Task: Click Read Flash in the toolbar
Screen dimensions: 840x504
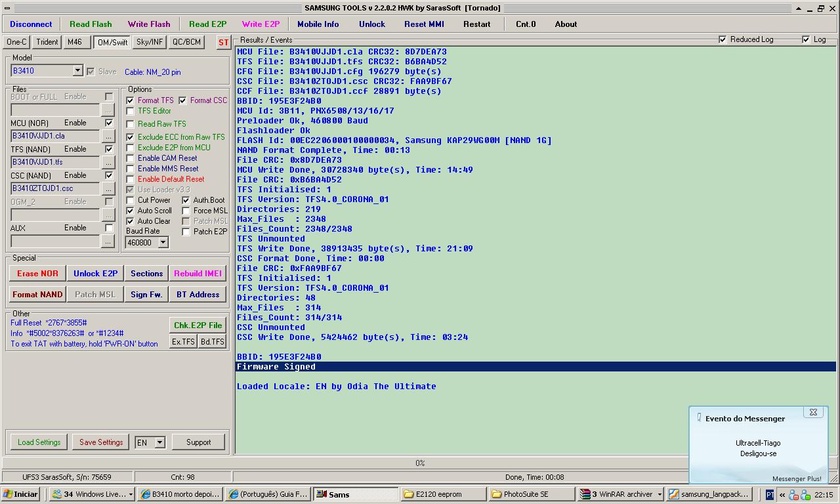Action: (x=91, y=24)
